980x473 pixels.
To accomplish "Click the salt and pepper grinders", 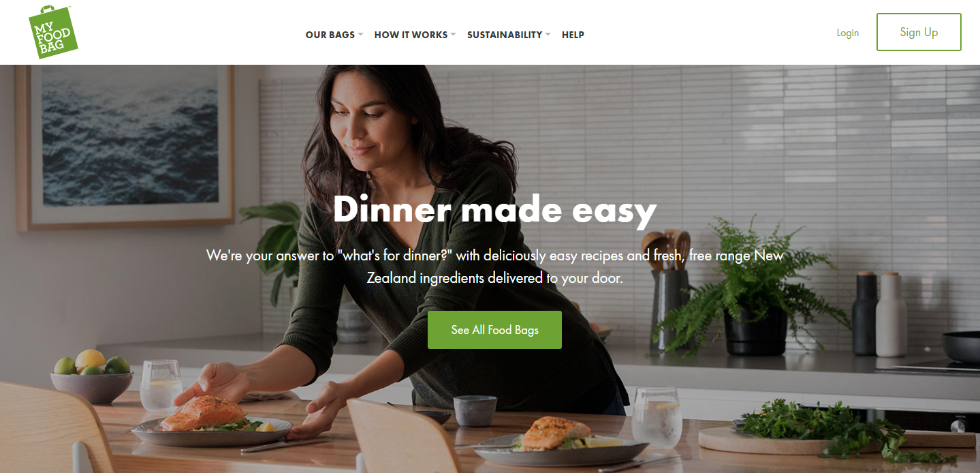I will [x=879, y=314].
